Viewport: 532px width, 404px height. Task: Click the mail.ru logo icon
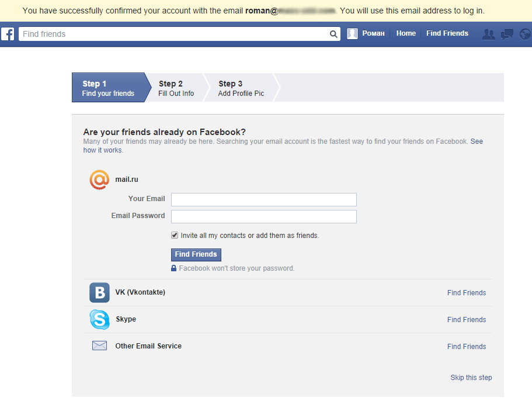tap(99, 179)
